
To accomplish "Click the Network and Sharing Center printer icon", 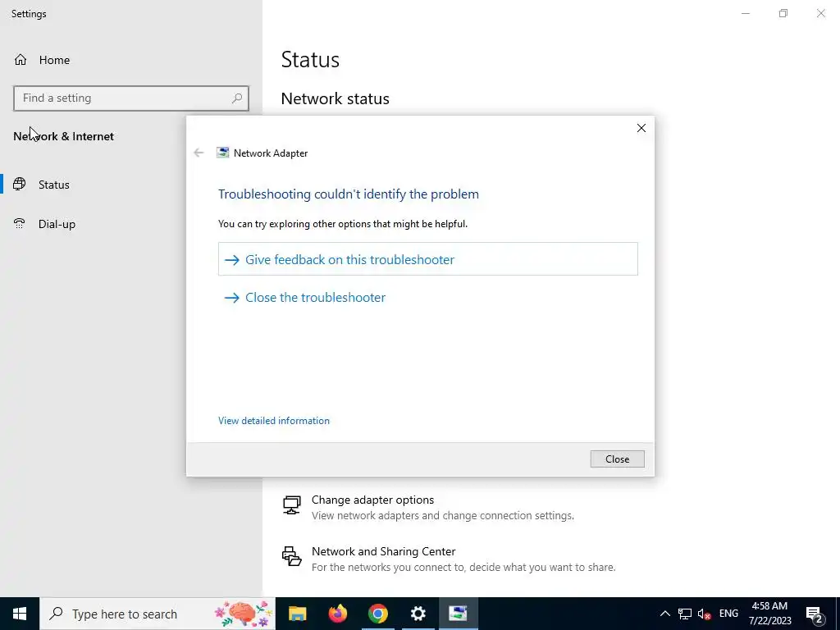I will coord(292,556).
